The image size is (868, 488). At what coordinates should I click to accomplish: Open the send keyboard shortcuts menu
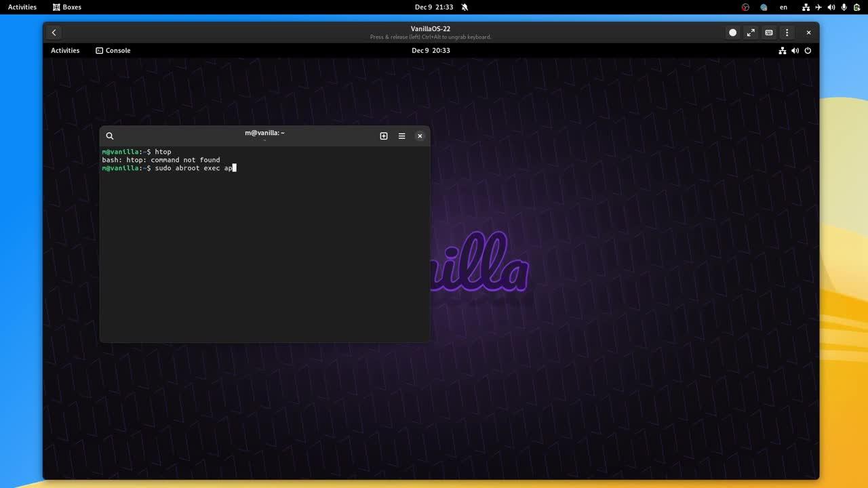click(768, 32)
